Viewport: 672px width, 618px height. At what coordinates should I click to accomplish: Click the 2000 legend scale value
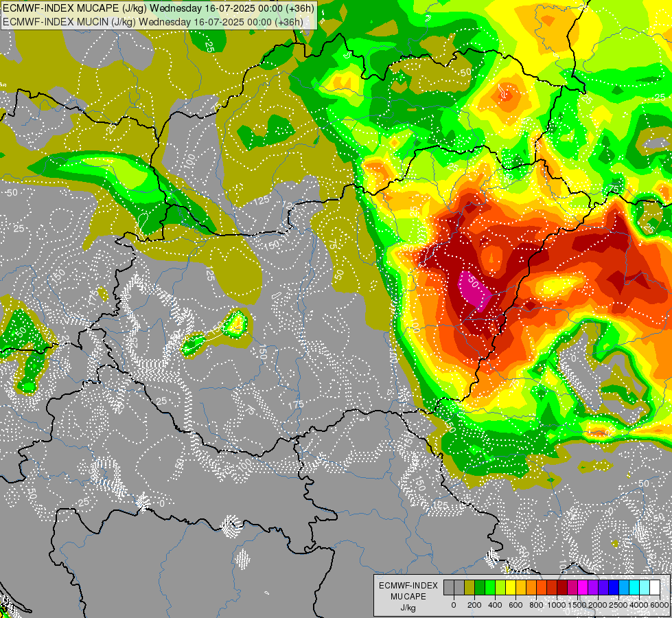click(598, 605)
